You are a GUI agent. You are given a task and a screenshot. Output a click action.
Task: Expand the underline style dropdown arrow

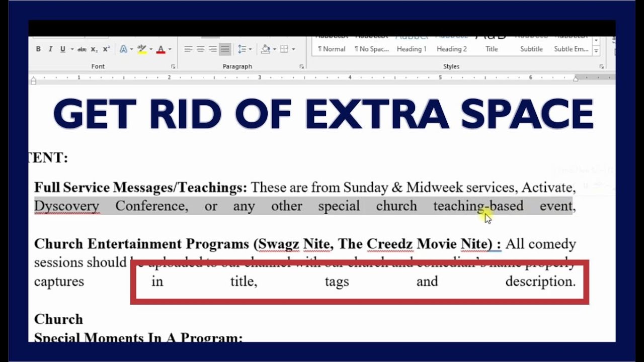click(x=72, y=49)
